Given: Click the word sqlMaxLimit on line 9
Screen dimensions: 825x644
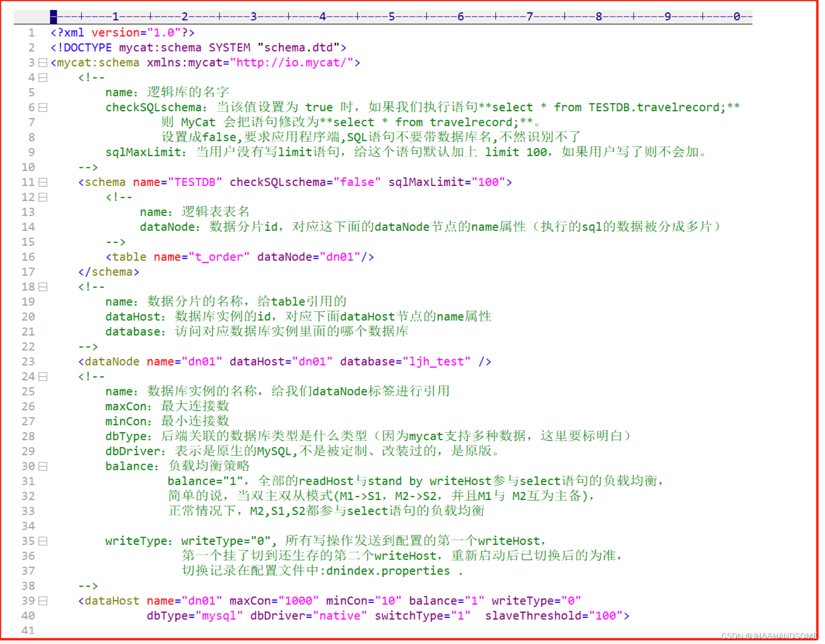Looking at the screenshot, I should (x=143, y=153).
